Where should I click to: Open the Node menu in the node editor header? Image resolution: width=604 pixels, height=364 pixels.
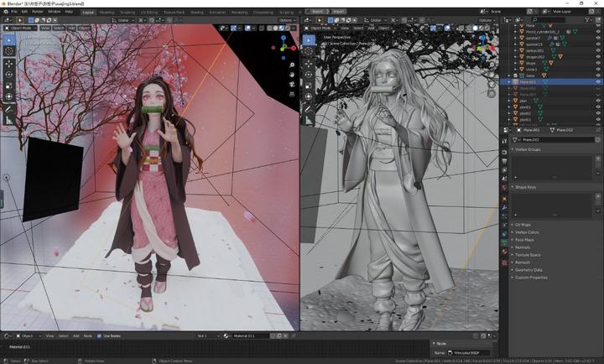point(88,336)
